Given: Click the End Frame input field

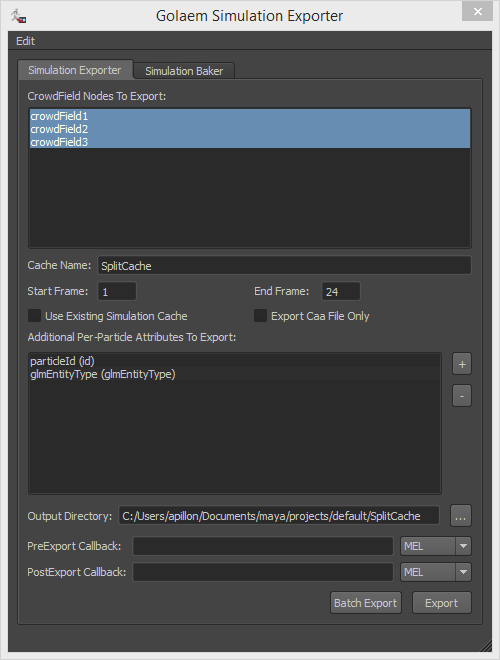Looking at the screenshot, I should pyautogui.click(x=340, y=291).
